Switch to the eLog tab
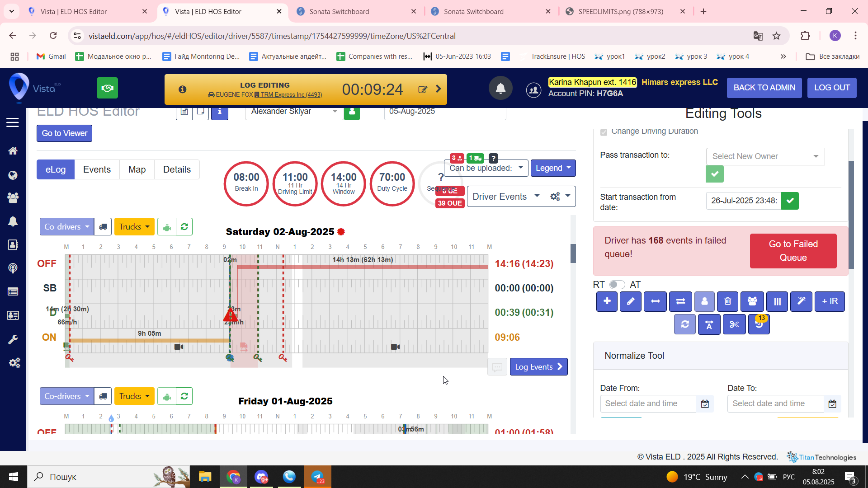868x488 pixels. 56,169
